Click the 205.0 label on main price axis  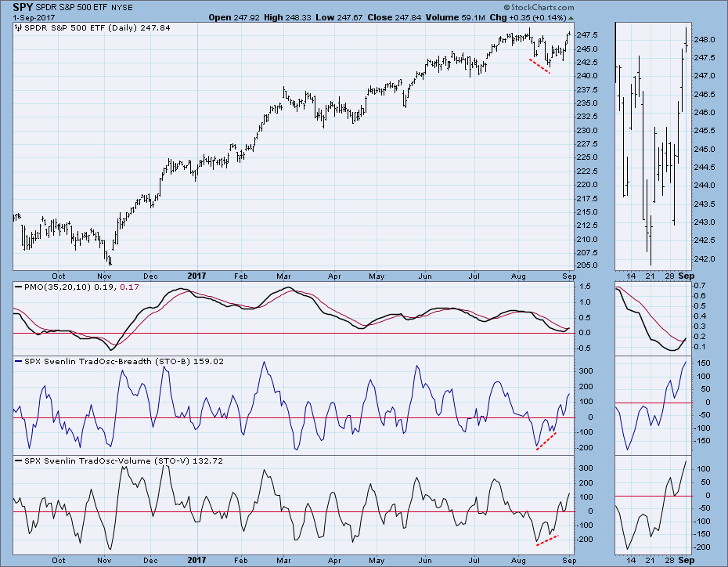coord(587,265)
